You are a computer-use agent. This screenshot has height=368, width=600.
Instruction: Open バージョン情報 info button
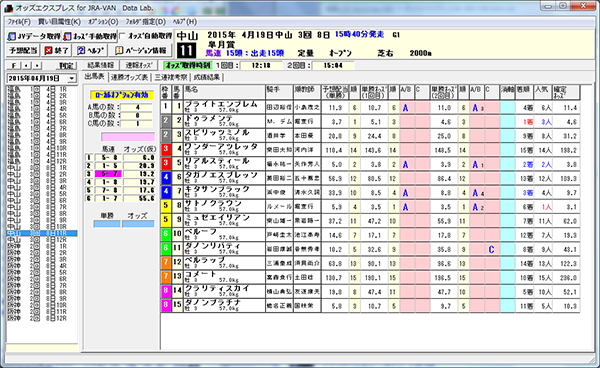[141, 50]
